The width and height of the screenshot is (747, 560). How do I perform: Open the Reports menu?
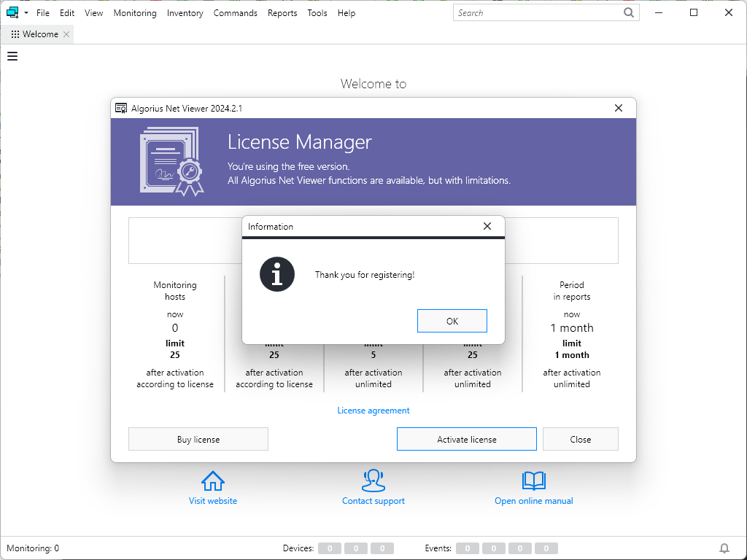pos(282,13)
